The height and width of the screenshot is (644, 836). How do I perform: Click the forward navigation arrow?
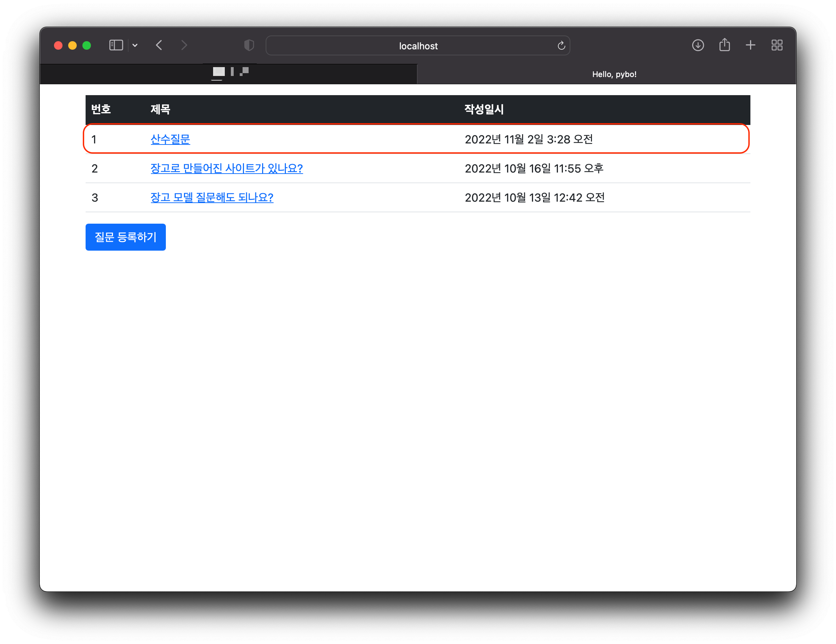pos(184,45)
